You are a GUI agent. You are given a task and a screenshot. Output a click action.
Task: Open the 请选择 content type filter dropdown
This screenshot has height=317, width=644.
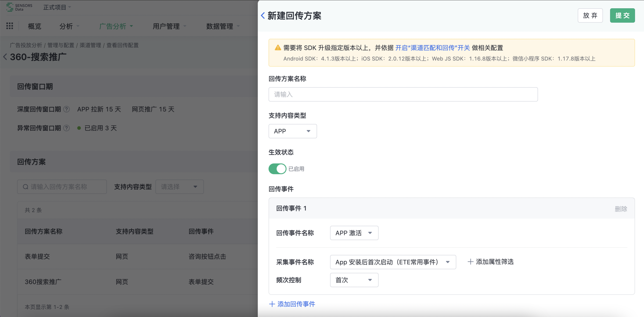[179, 187]
